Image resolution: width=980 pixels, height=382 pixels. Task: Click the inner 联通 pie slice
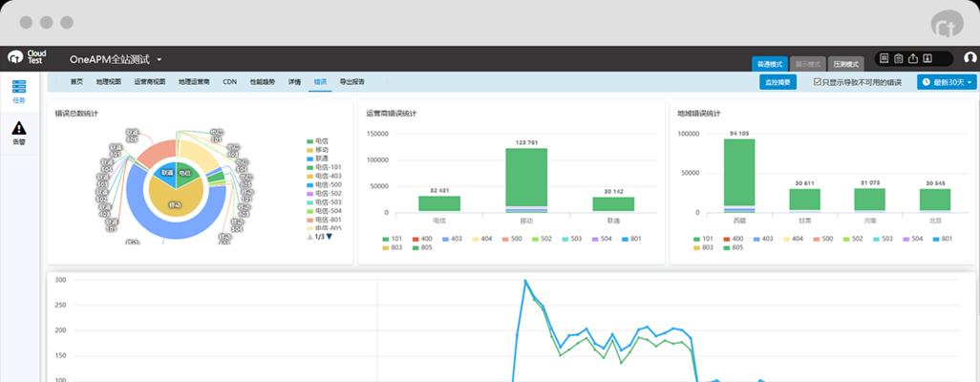point(166,173)
